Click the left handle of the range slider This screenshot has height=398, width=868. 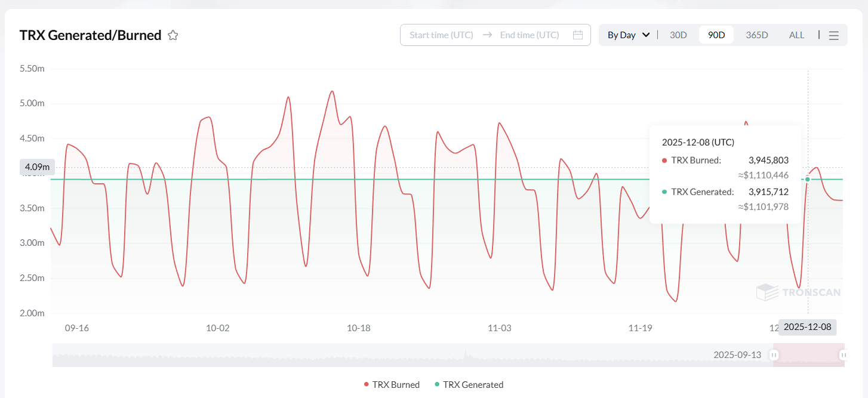774,355
